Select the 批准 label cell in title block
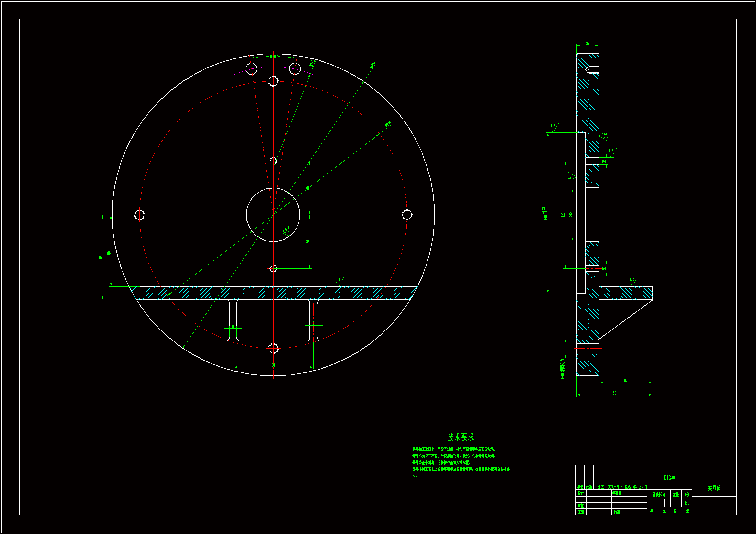The width and height of the screenshot is (756, 534). click(x=617, y=512)
